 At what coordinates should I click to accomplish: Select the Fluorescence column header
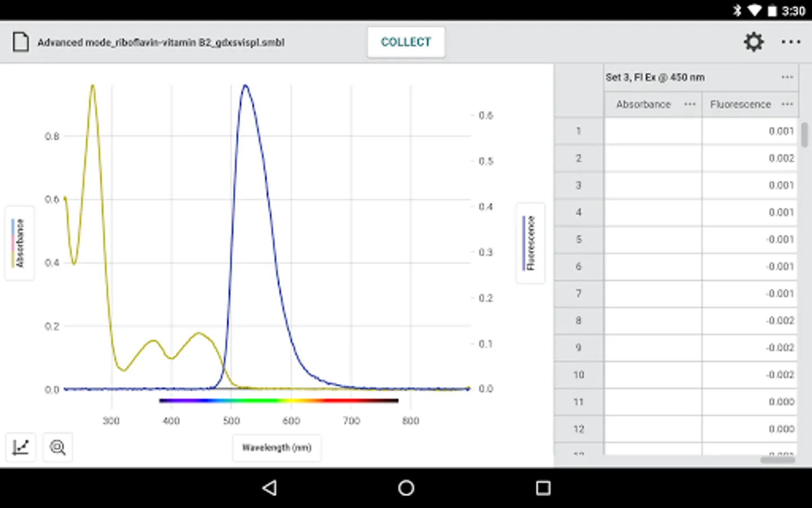(x=740, y=104)
